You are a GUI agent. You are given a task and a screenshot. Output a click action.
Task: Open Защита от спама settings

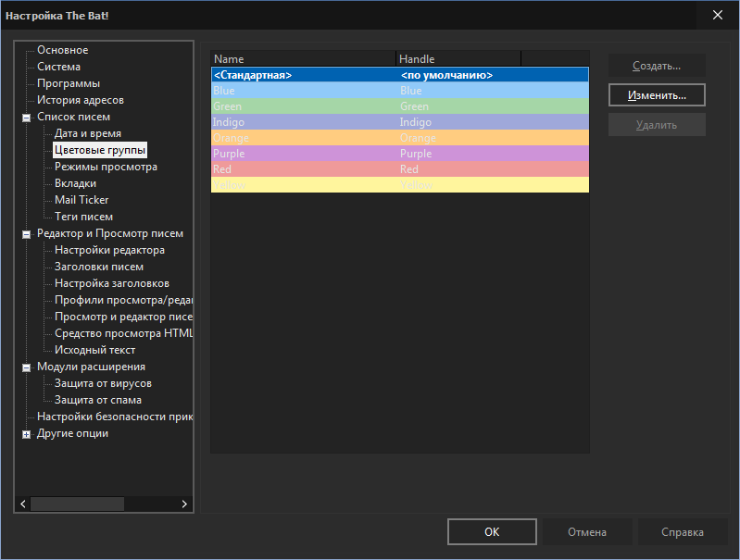tap(98, 400)
